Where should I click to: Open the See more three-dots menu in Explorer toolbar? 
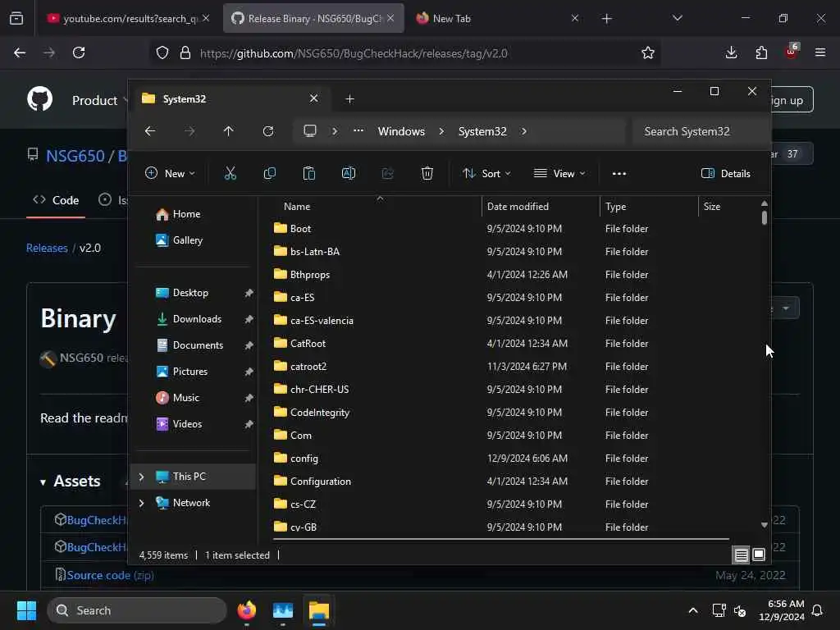619,174
